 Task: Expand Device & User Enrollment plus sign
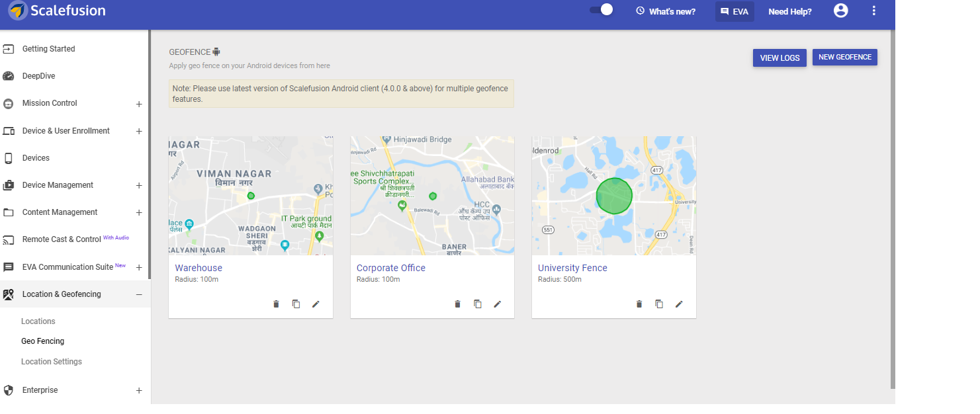139,131
